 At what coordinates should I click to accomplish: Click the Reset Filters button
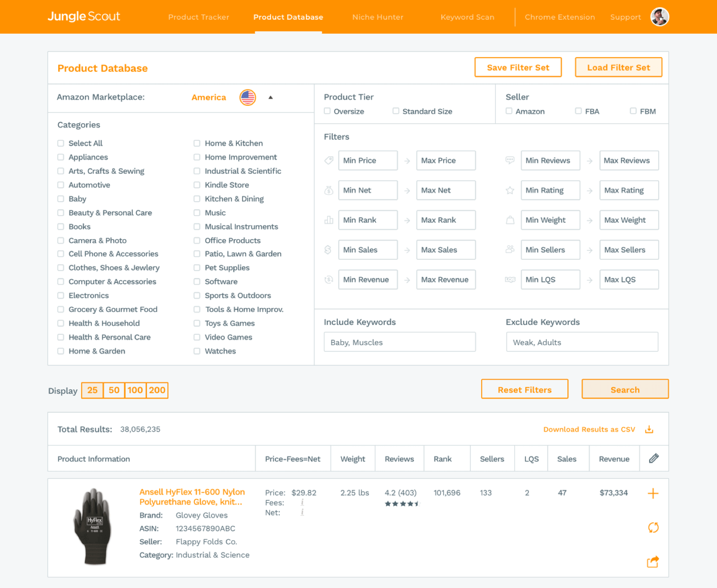point(525,389)
